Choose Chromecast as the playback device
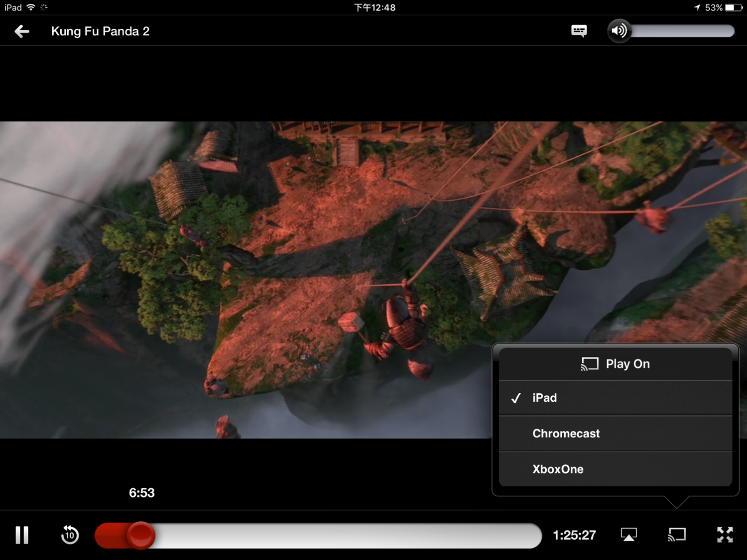Image resolution: width=747 pixels, height=560 pixels. coord(566,434)
